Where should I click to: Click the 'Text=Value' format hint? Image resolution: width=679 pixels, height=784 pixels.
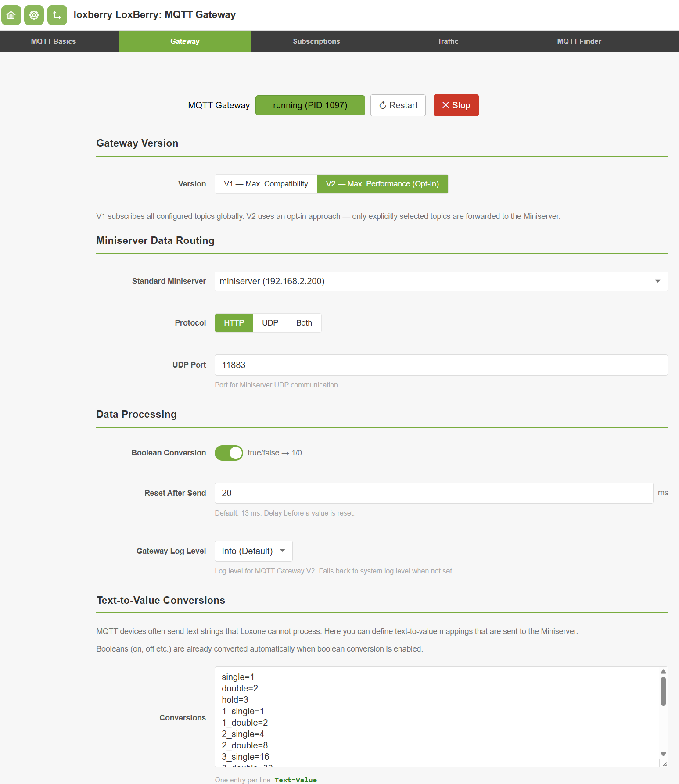(295, 780)
